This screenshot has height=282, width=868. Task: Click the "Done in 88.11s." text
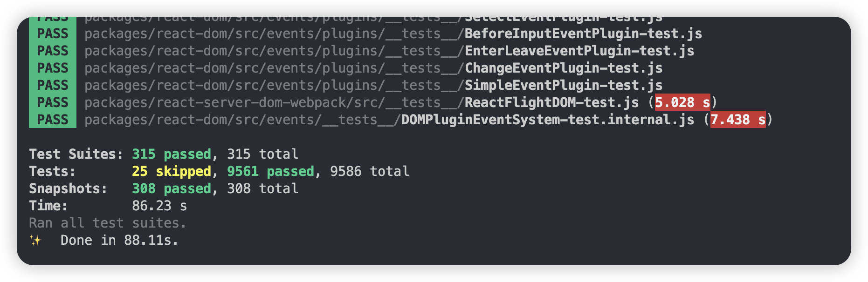tap(119, 241)
